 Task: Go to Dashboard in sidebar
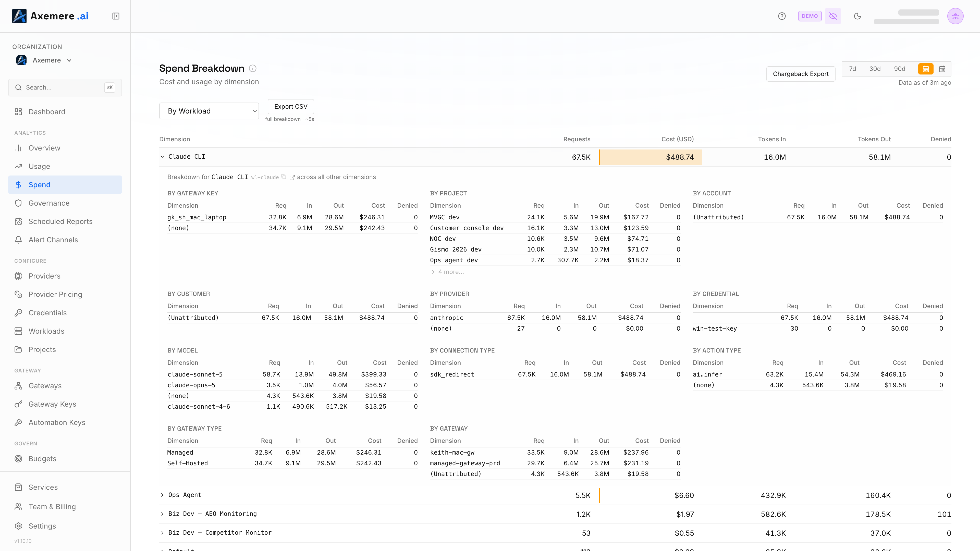tap(65, 112)
